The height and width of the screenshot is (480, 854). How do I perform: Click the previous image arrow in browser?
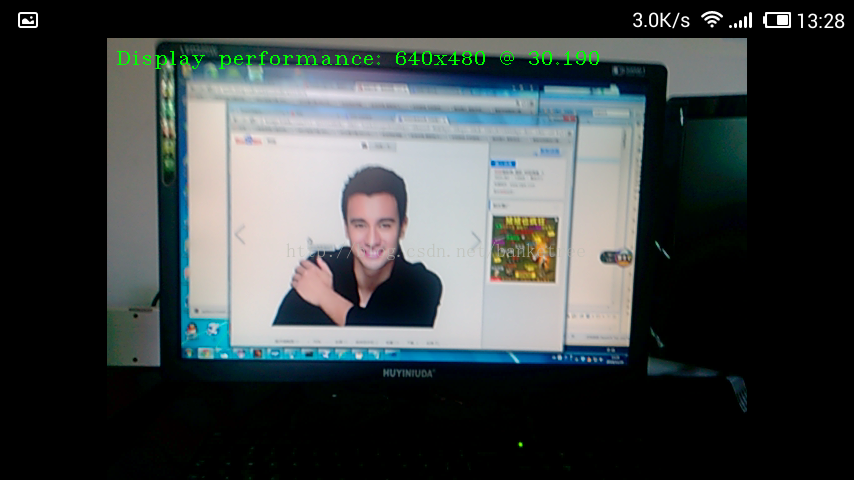(x=240, y=235)
